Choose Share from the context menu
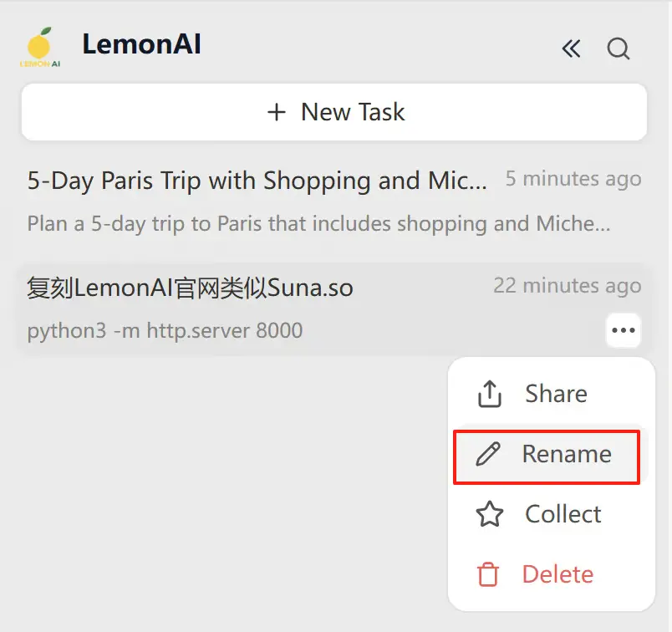This screenshot has width=672, height=632. (556, 394)
